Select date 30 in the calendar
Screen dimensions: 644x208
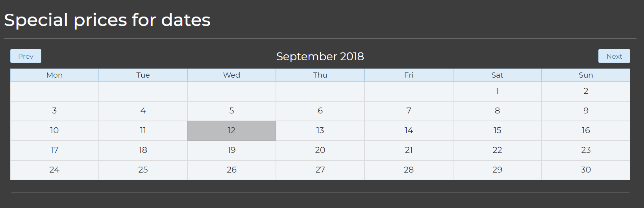coord(586,170)
